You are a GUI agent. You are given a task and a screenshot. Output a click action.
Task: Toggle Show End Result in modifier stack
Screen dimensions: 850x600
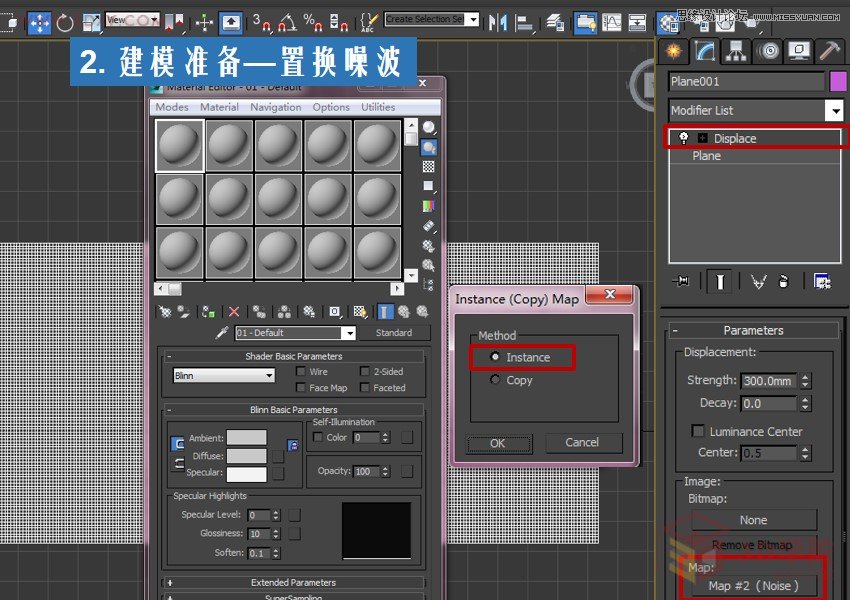(719, 281)
